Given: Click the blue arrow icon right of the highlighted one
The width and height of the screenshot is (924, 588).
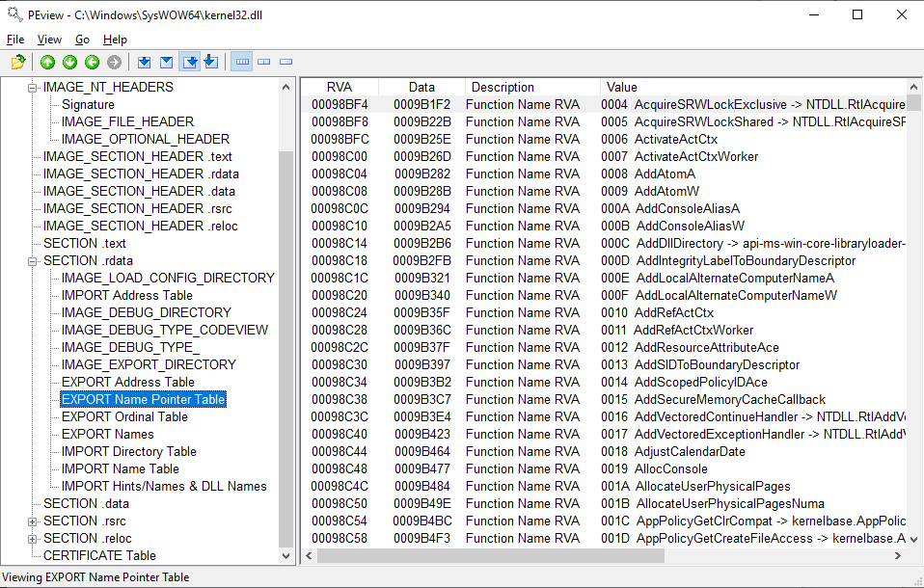Looking at the screenshot, I should click(x=211, y=63).
